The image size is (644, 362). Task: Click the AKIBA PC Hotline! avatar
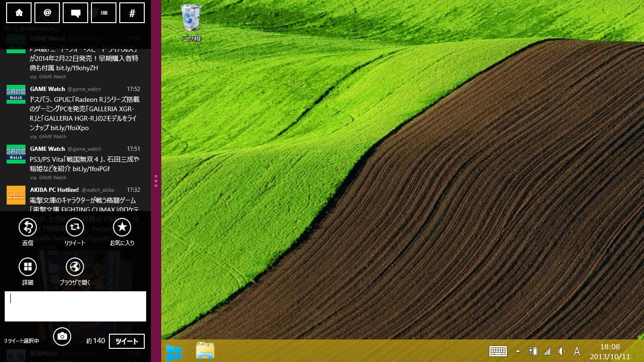[16, 195]
